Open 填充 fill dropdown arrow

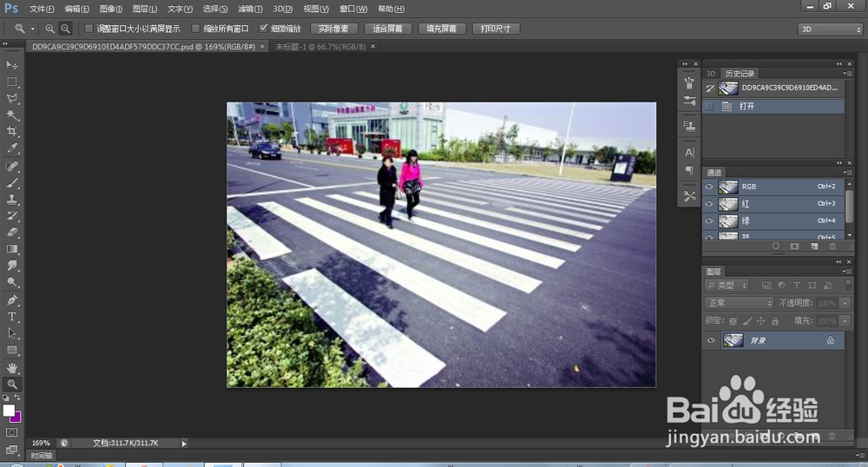click(x=845, y=321)
